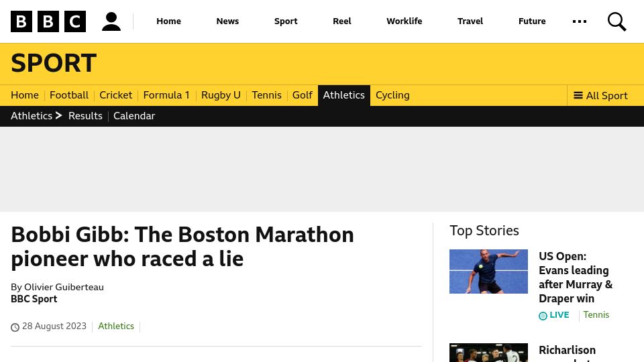This screenshot has height=362, width=644.
Task: Open Future in top navigation
Action: click(x=532, y=21)
